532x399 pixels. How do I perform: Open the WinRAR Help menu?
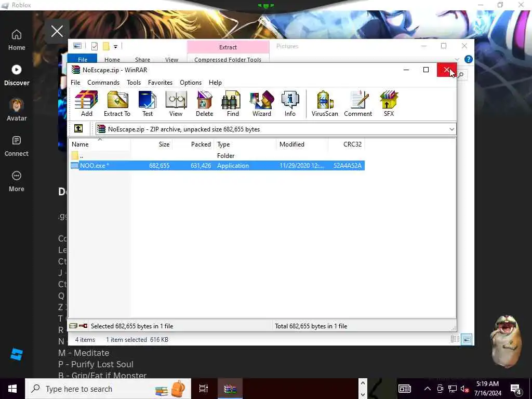pyautogui.click(x=215, y=83)
